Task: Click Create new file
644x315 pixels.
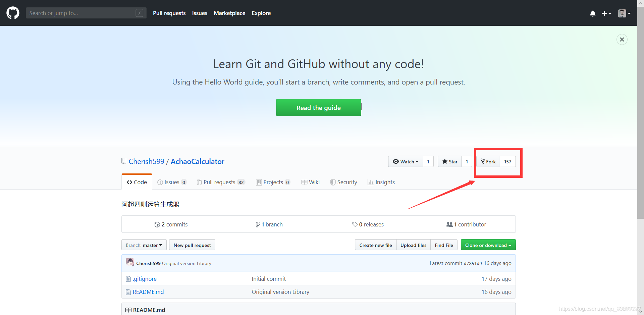Action: [376, 245]
